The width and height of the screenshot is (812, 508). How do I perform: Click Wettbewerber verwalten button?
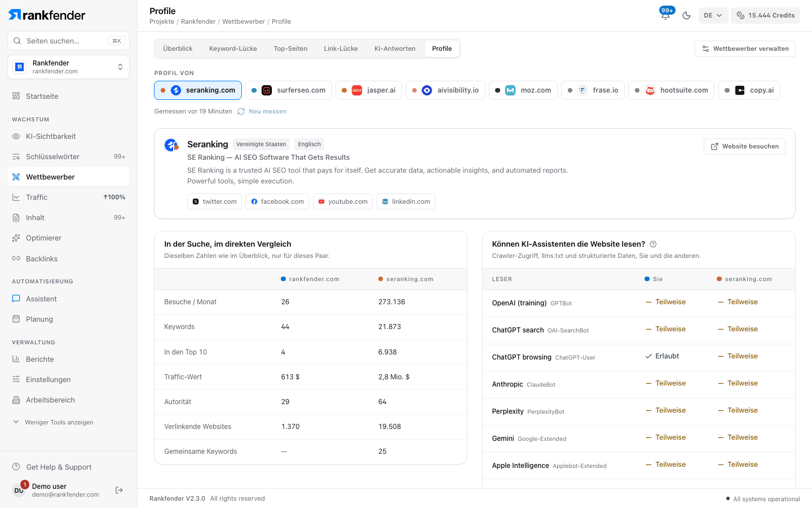click(745, 49)
